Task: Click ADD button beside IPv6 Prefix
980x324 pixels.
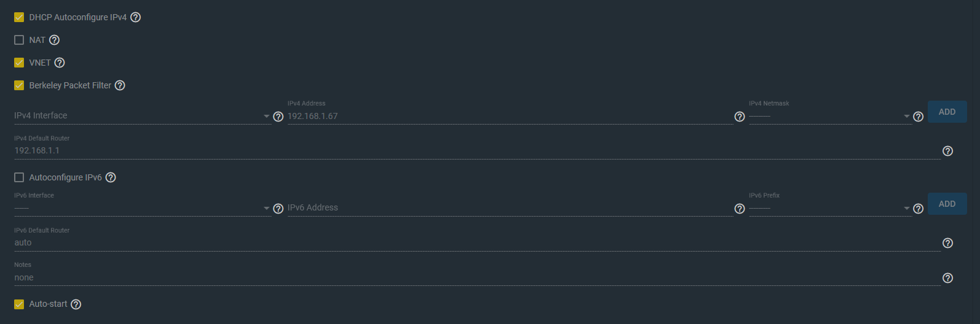Action: [x=947, y=204]
